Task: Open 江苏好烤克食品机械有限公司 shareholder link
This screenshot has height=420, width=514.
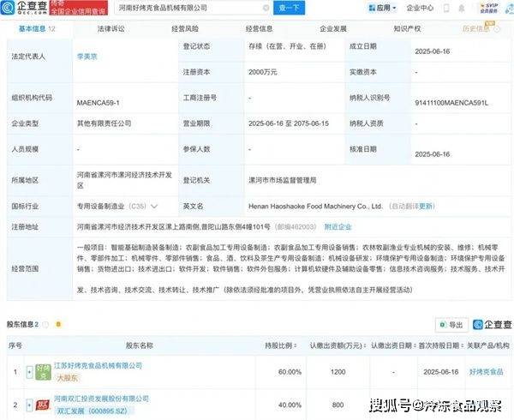Action: coord(98,366)
